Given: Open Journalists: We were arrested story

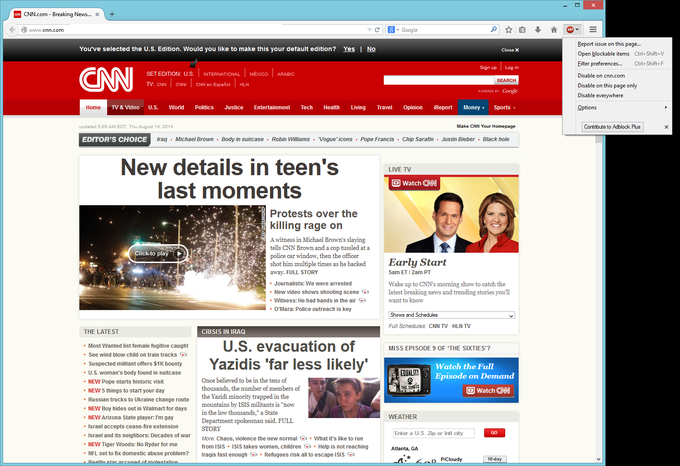Looking at the screenshot, I should tap(313, 284).
